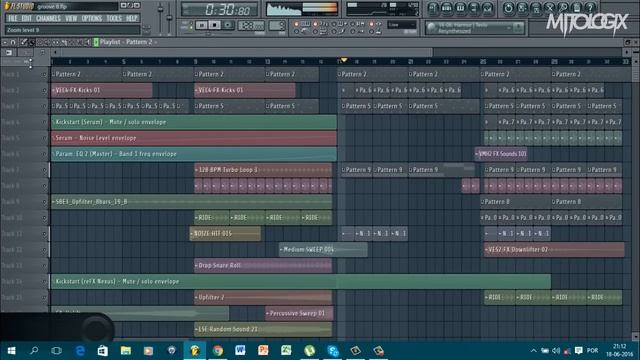Open the CHANNELS menu
The width and height of the screenshot is (640, 360).
point(48,18)
